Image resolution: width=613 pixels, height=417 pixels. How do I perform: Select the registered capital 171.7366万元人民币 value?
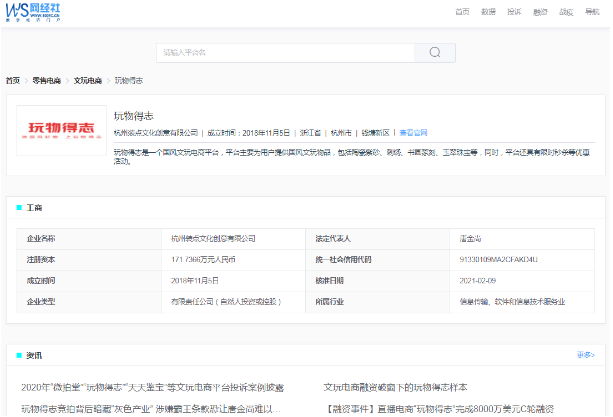203,260
